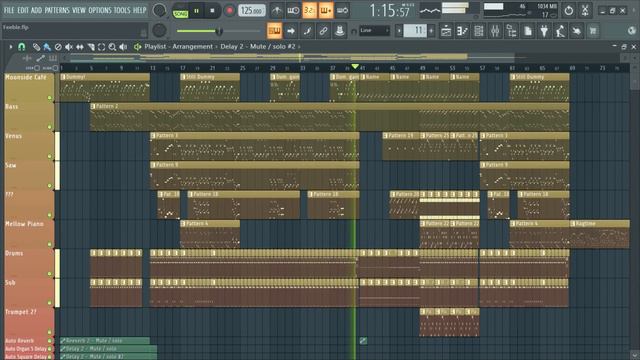640x360 pixels.
Task: Click the figure icon left of the hand icon
Action: tap(560, 31)
